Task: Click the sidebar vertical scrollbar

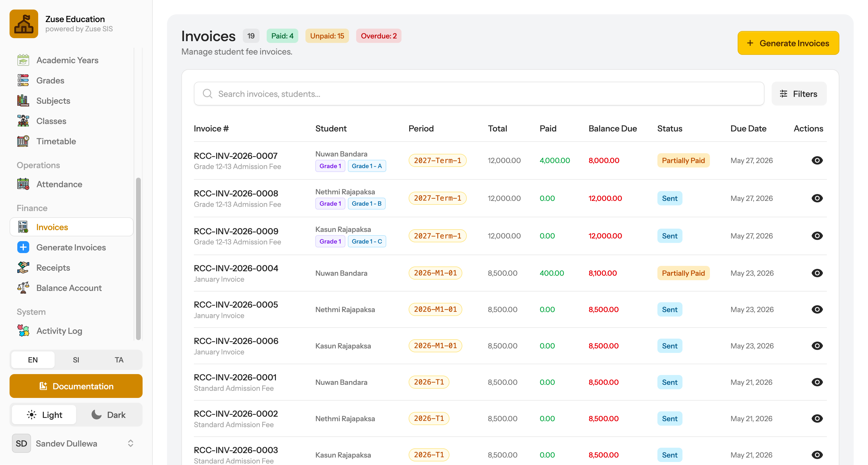Action: [138, 259]
